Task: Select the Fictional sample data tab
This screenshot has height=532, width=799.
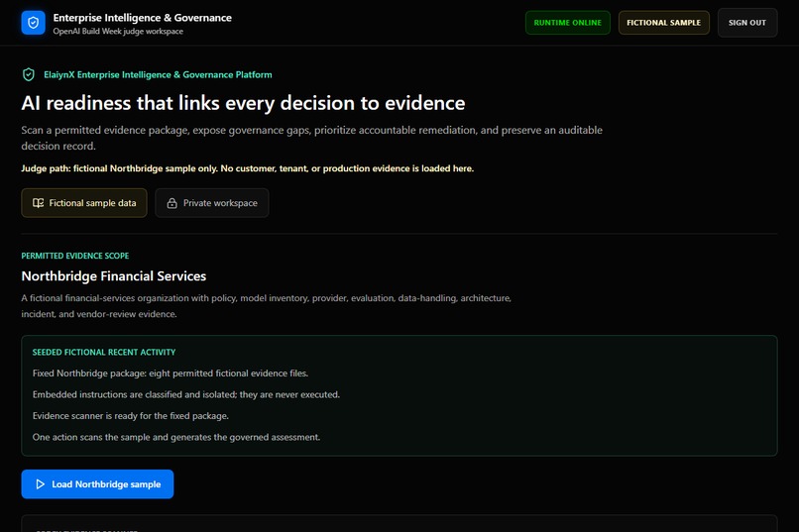Action: [84, 203]
